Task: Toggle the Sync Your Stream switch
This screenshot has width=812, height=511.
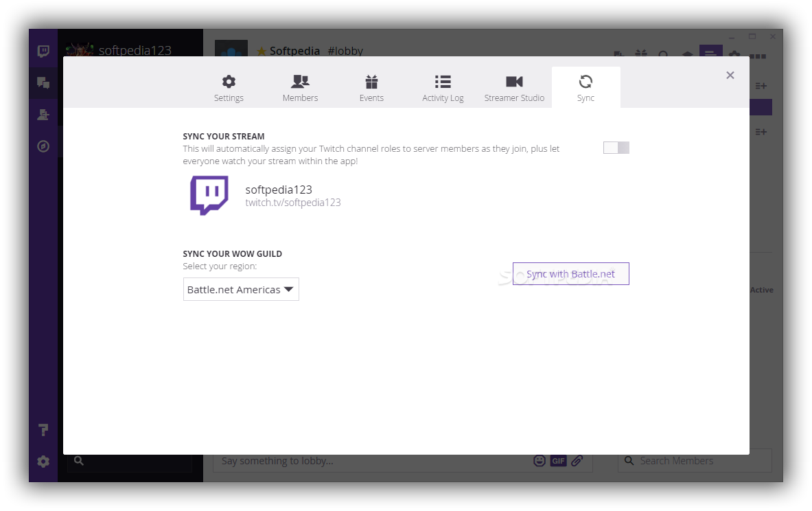Action: click(x=616, y=148)
